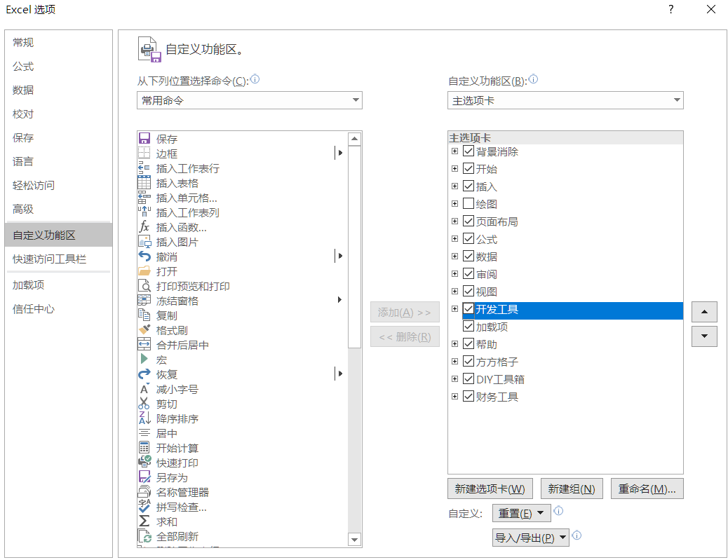Image resolution: width=728 pixels, height=560 pixels.
Task: Click the 新建选项卡(W) button
Action: click(x=490, y=489)
